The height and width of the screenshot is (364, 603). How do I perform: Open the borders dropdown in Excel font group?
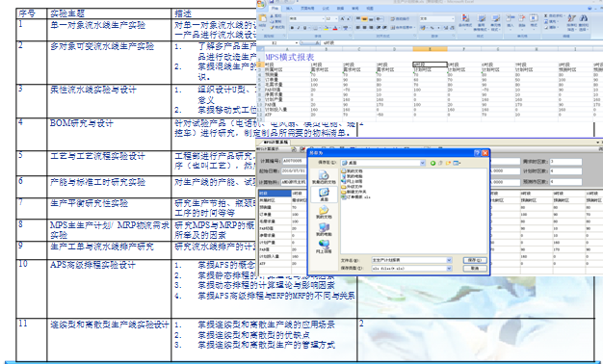click(x=320, y=28)
